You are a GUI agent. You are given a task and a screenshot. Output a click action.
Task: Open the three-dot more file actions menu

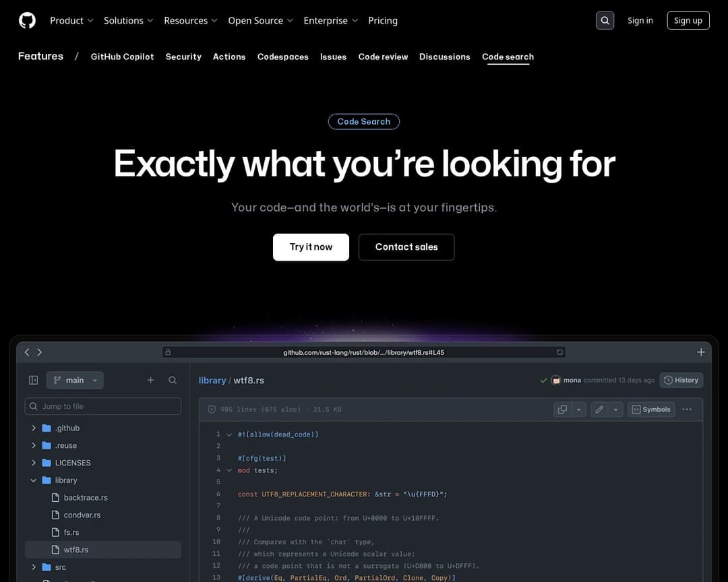pos(687,410)
